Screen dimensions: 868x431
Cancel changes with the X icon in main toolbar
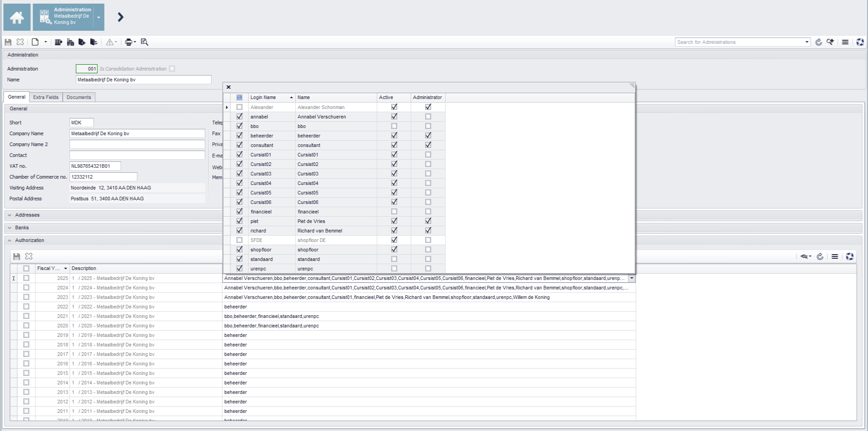20,42
